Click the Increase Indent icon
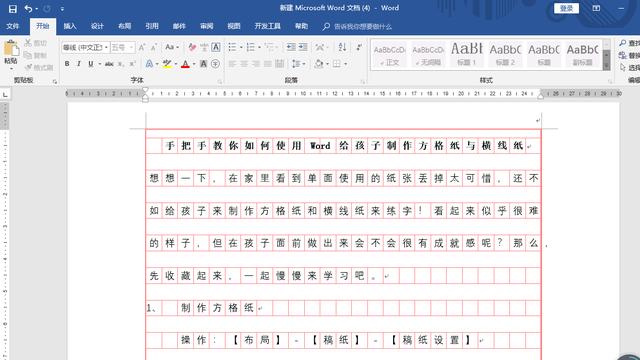The width and height of the screenshot is (640, 360). click(x=303, y=47)
